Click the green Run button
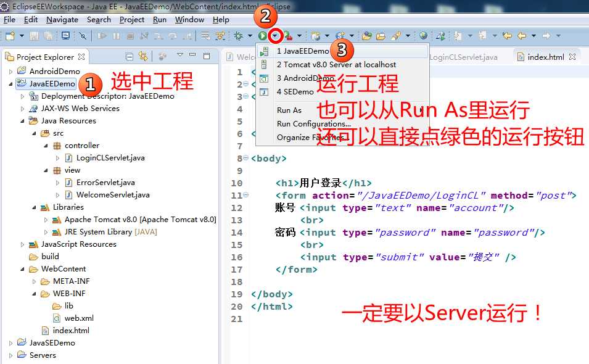The height and width of the screenshot is (364, 589). [x=263, y=36]
